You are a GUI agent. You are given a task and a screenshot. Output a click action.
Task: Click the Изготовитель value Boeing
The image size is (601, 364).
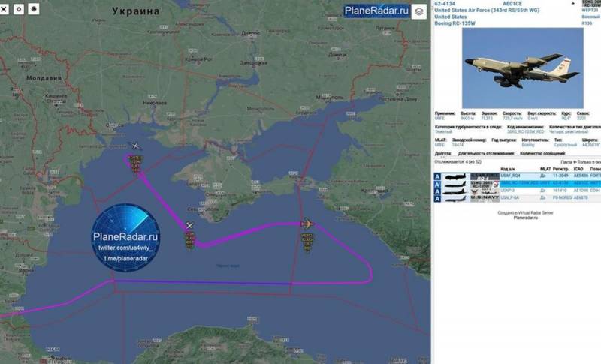(528, 145)
